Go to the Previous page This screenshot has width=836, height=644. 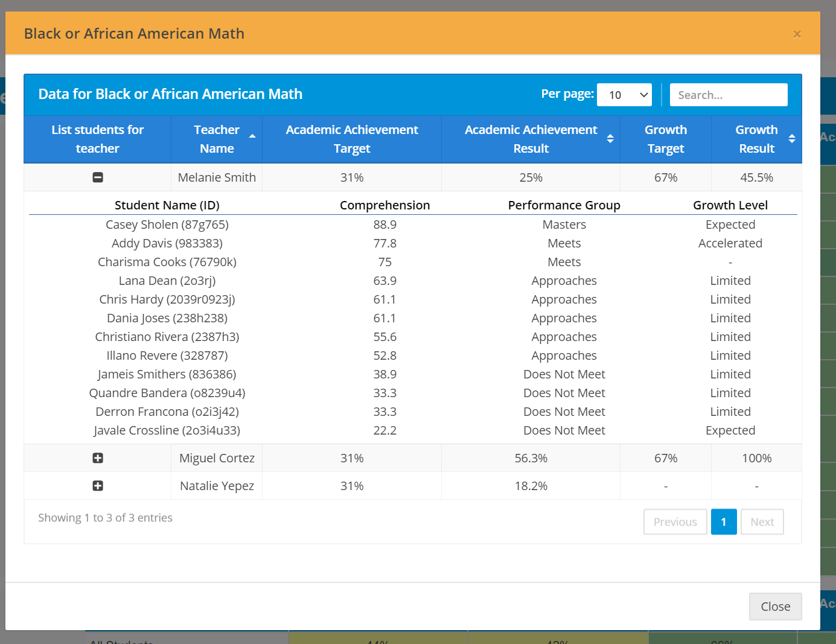click(x=675, y=522)
